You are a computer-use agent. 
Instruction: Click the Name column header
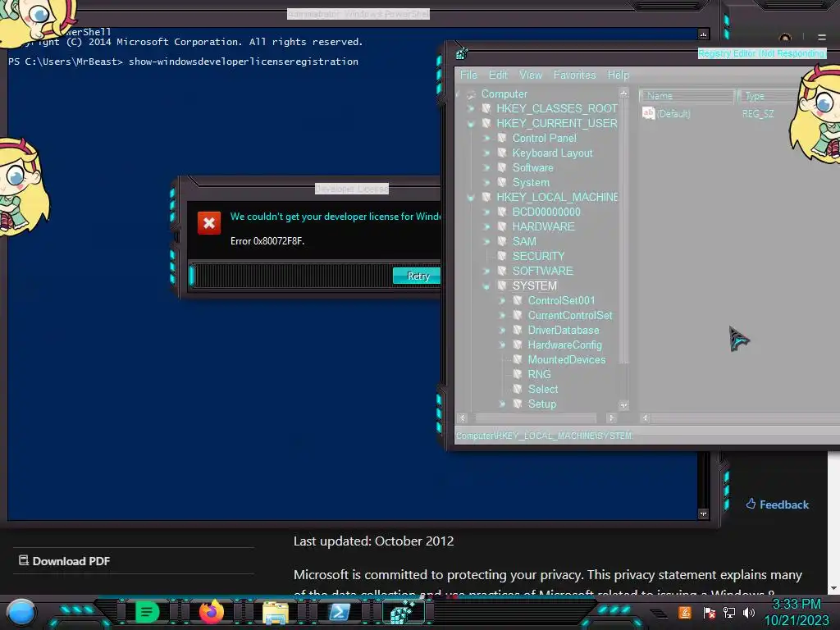point(687,96)
